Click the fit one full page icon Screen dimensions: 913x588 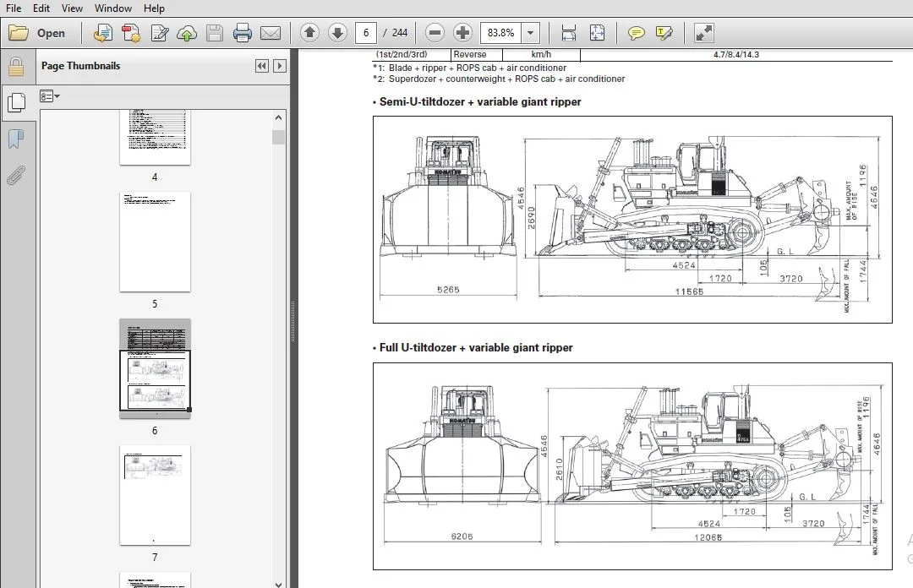597,33
